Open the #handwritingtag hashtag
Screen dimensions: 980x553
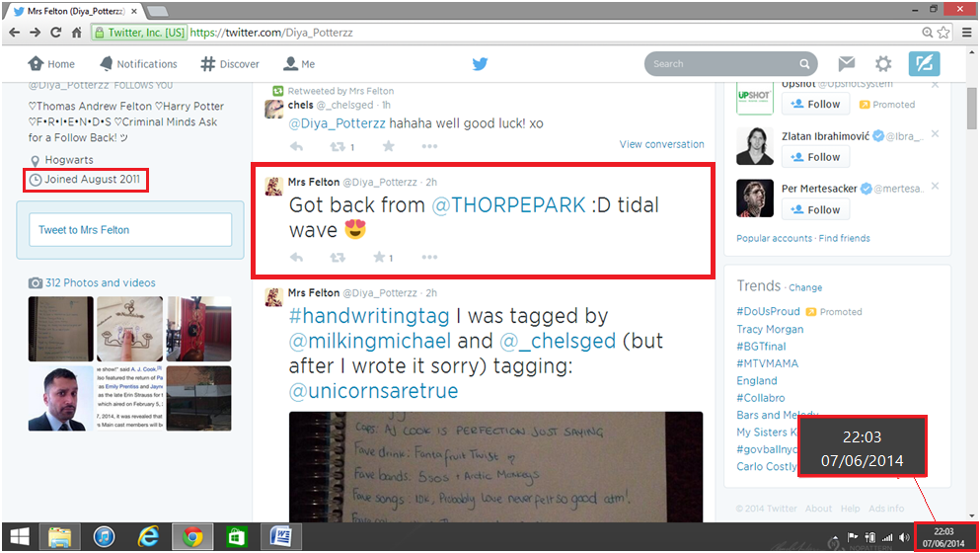point(369,316)
